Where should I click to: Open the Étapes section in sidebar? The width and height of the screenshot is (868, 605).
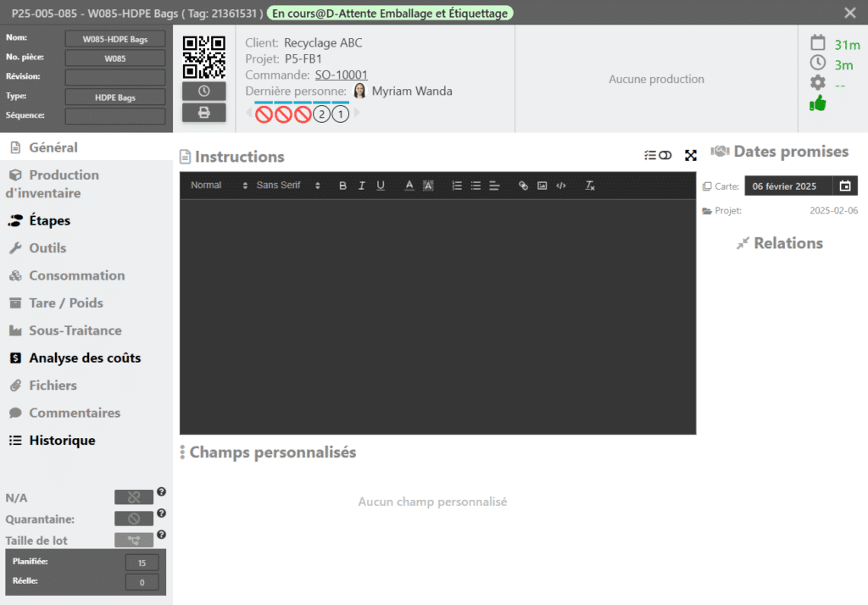tap(49, 220)
